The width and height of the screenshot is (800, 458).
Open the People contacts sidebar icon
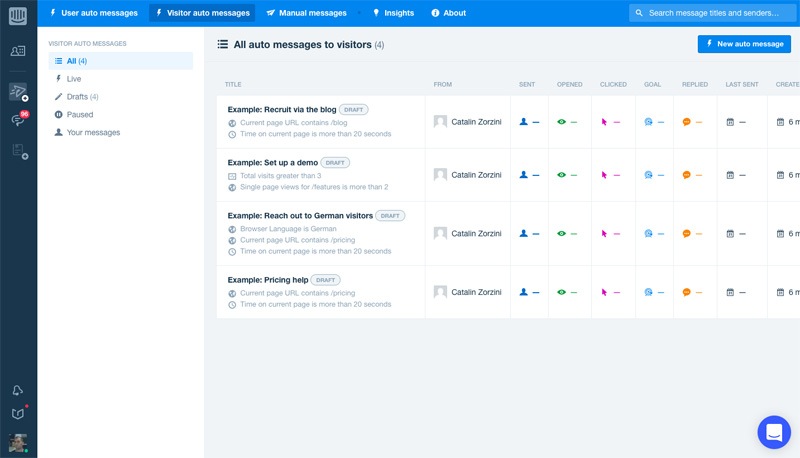click(x=18, y=50)
